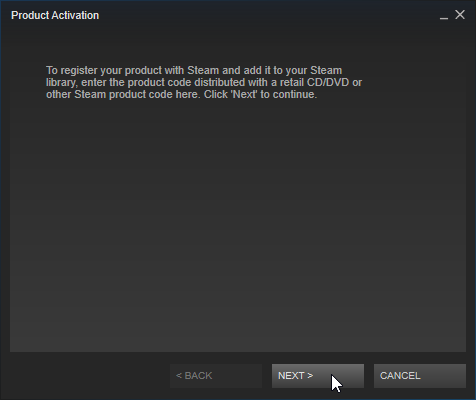Click the empty title bar area

pyautogui.click(x=267, y=15)
